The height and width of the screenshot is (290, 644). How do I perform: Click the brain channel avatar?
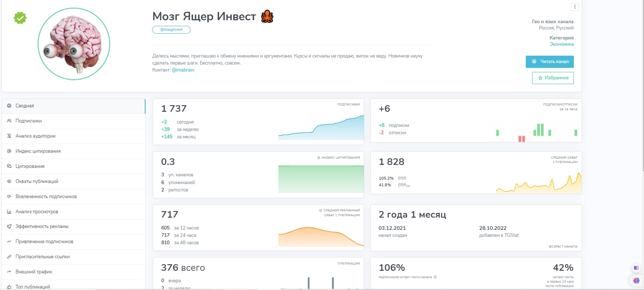pyautogui.click(x=74, y=44)
